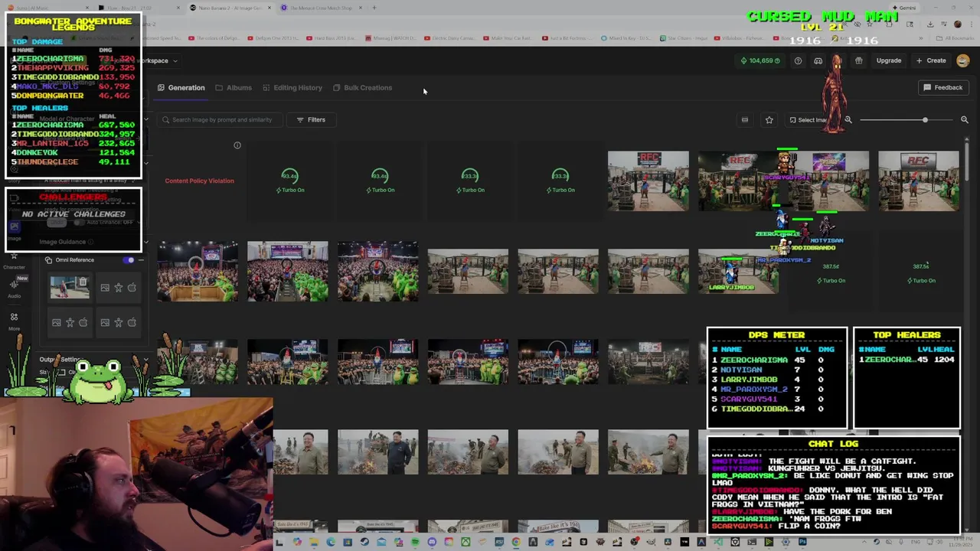The height and width of the screenshot is (551, 980).
Task: Open the Editing History tab
Action: click(292, 87)
